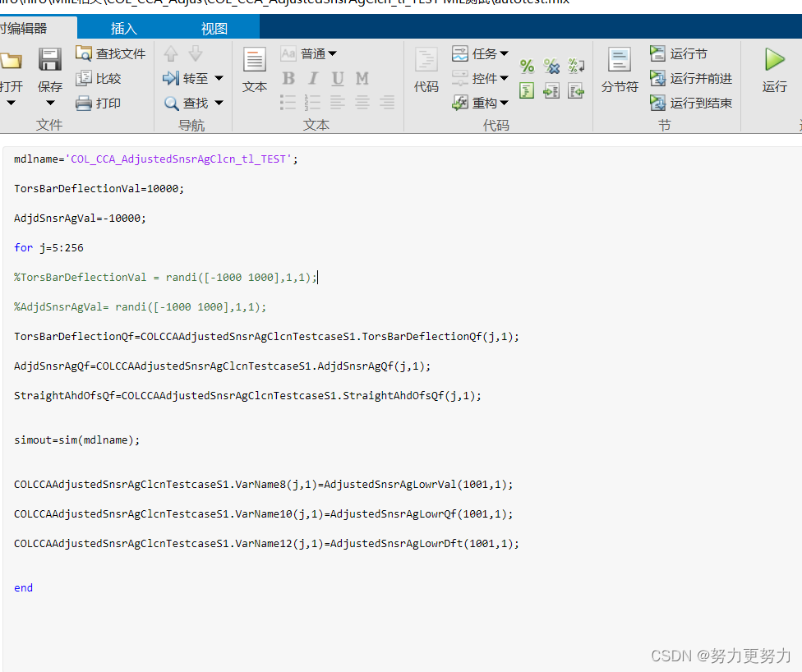
Task: Click the bulleted list icon
Action: point(288,103)
